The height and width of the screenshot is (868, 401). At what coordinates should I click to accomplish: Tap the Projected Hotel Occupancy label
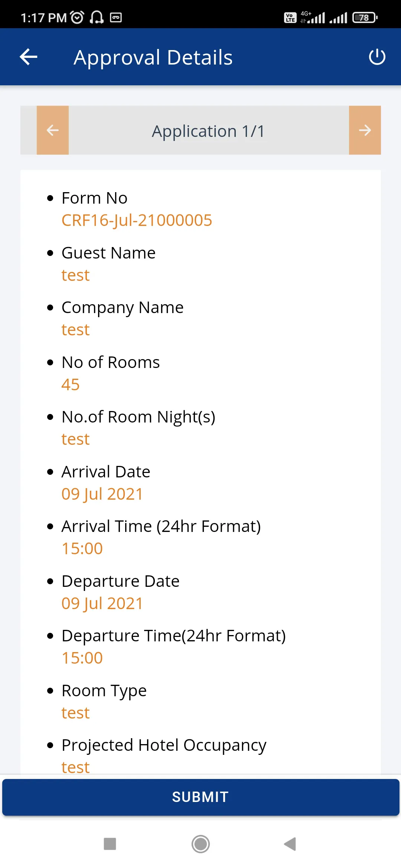click(164, 745)
